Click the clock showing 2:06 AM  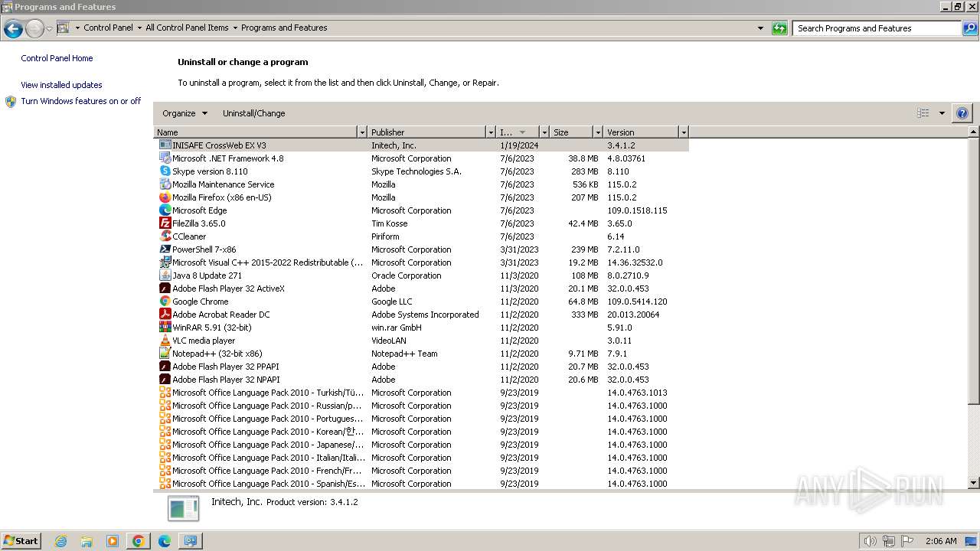pyautogui.click(x=940, y=541)
